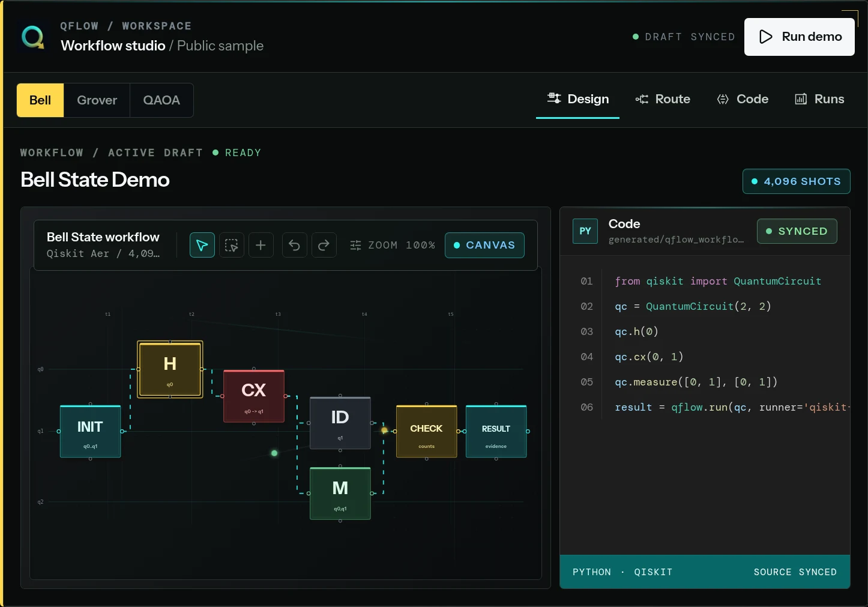This screenshot has width=868, height=607.
Task: Select the CHECK counts node
Action: coord(426,431)
